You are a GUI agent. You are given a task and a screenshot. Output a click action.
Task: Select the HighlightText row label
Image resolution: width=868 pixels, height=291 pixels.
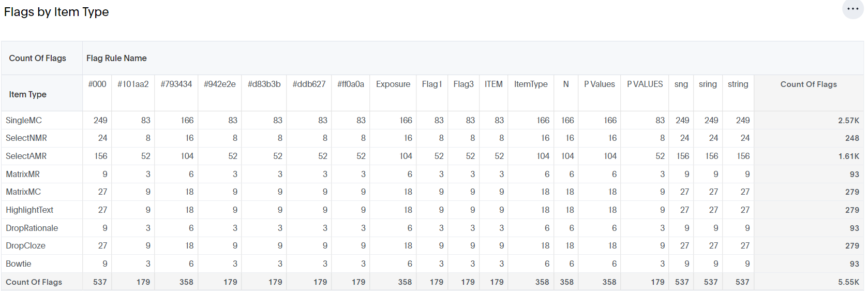29,210
